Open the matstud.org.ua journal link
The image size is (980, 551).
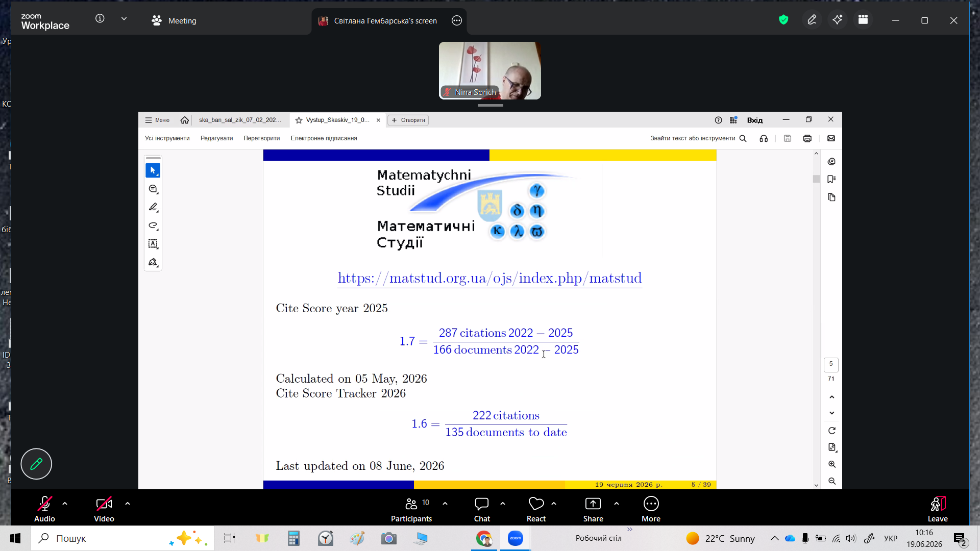pos(489,278)
